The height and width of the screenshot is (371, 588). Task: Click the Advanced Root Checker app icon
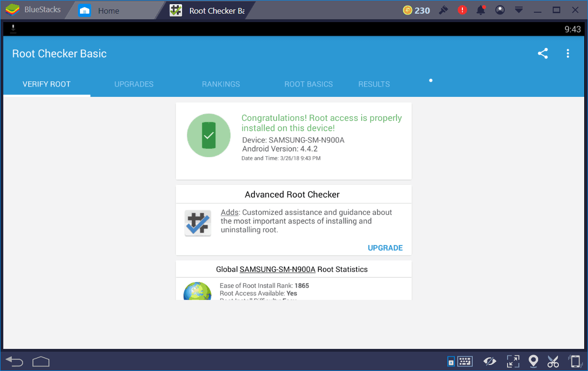[198, 223]
